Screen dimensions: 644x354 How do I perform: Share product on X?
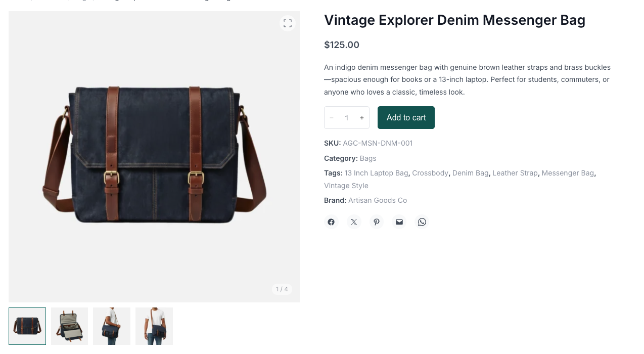(x=354, y=222)
